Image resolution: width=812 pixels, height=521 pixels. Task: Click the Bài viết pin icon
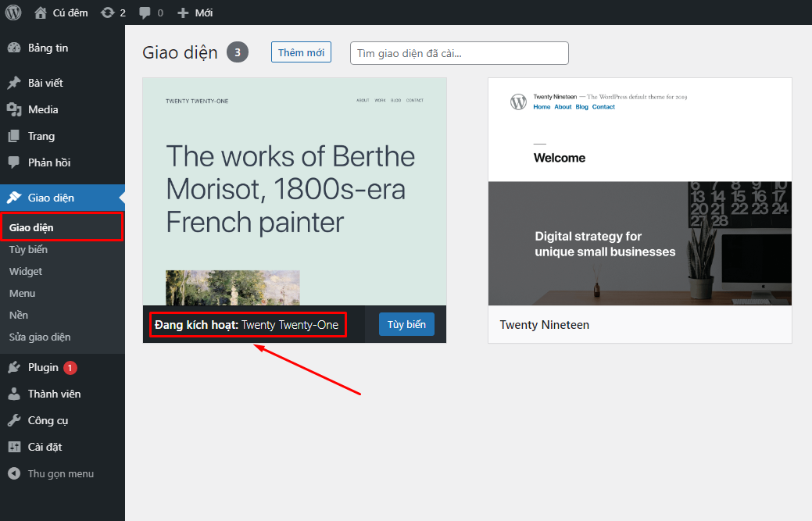tap(14, 83)
